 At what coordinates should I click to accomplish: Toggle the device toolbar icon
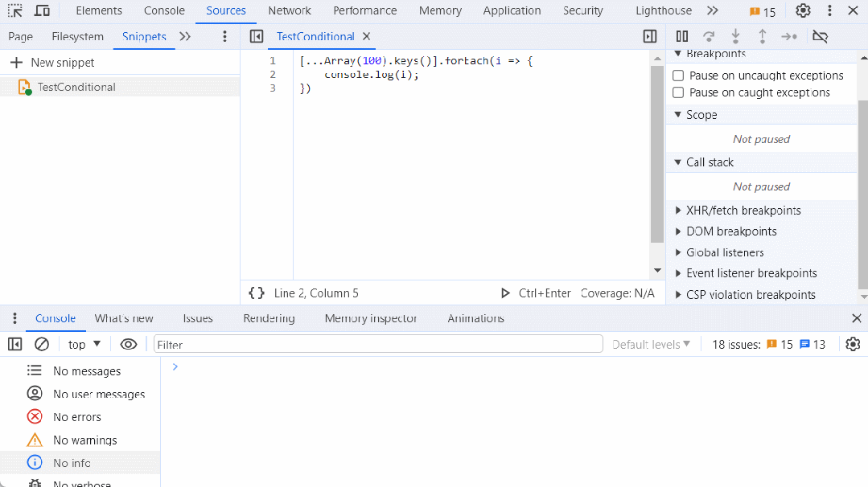(42, 10)
